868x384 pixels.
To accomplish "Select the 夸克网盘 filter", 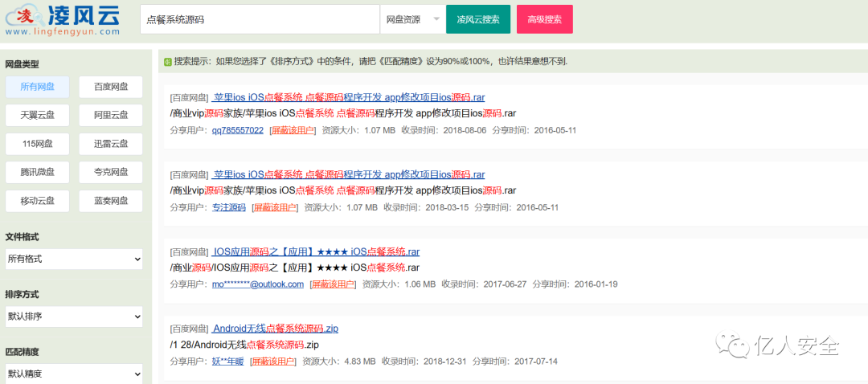I will pos(111,173).
